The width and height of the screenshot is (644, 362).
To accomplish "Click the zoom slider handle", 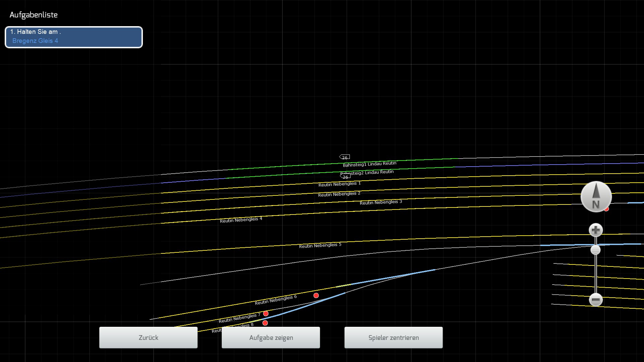I will pos(595,250).
